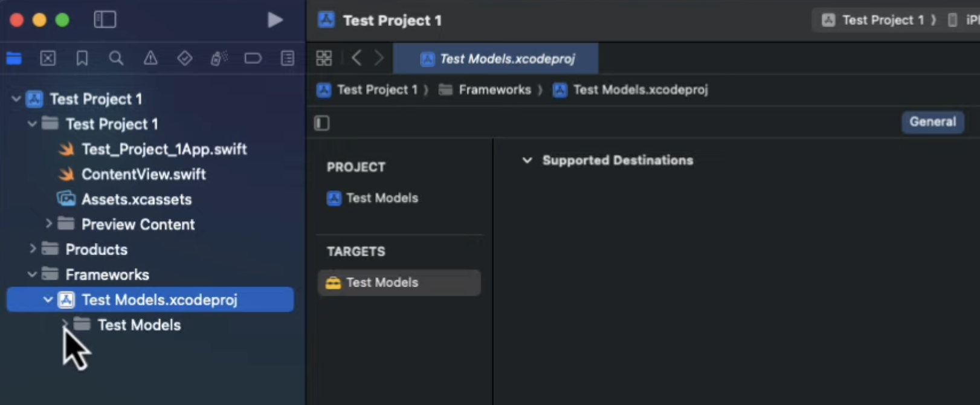Collapse the Frameworks group

(32, 274)
